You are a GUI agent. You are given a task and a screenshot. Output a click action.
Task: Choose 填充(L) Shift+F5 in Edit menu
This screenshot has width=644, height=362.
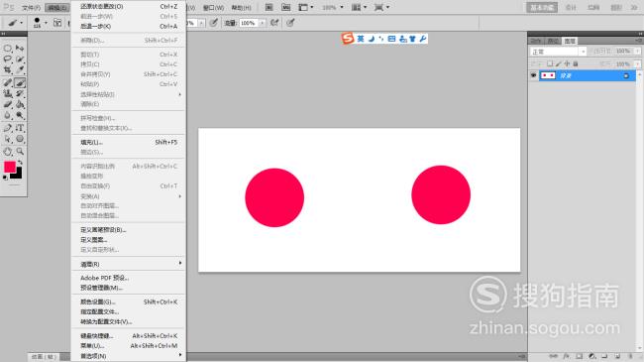[128, 143]
